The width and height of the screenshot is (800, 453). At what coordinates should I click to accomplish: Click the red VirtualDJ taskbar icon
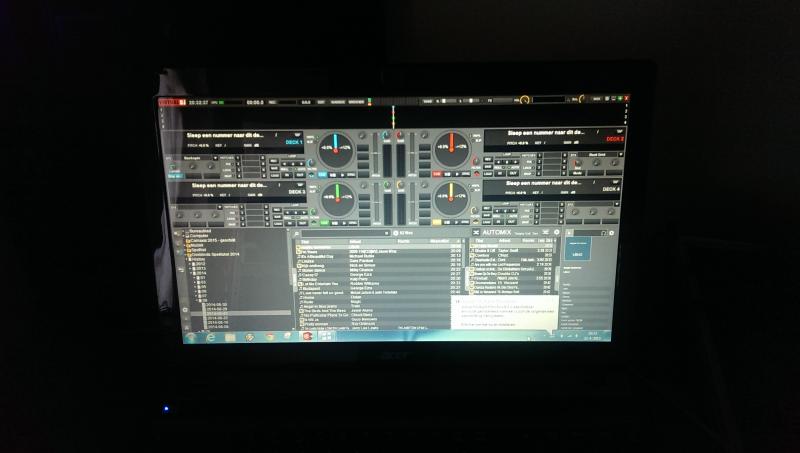click(308, 336)
